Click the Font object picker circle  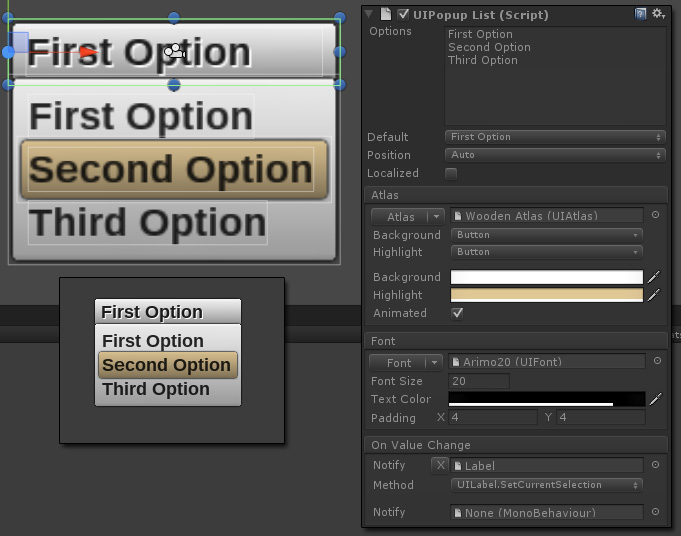pos(657,361)
